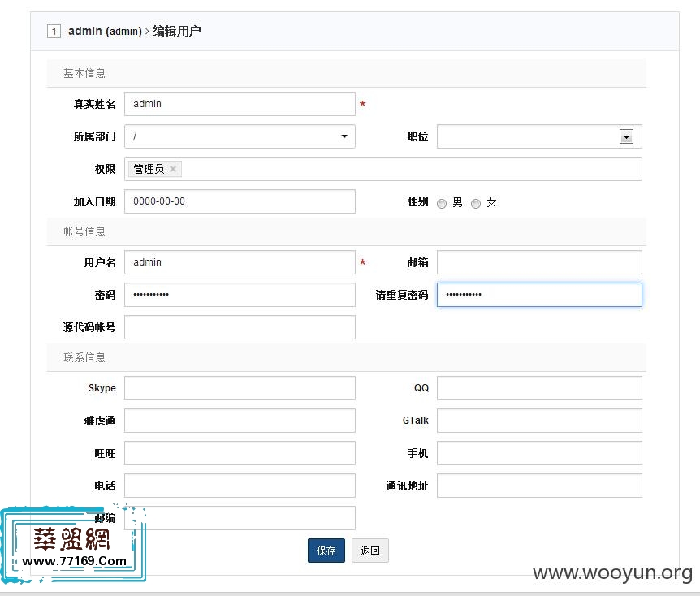This screenshot has height=596, width=700.
Task: Focus the 加入日期 date field
Action: coord(240,201)
